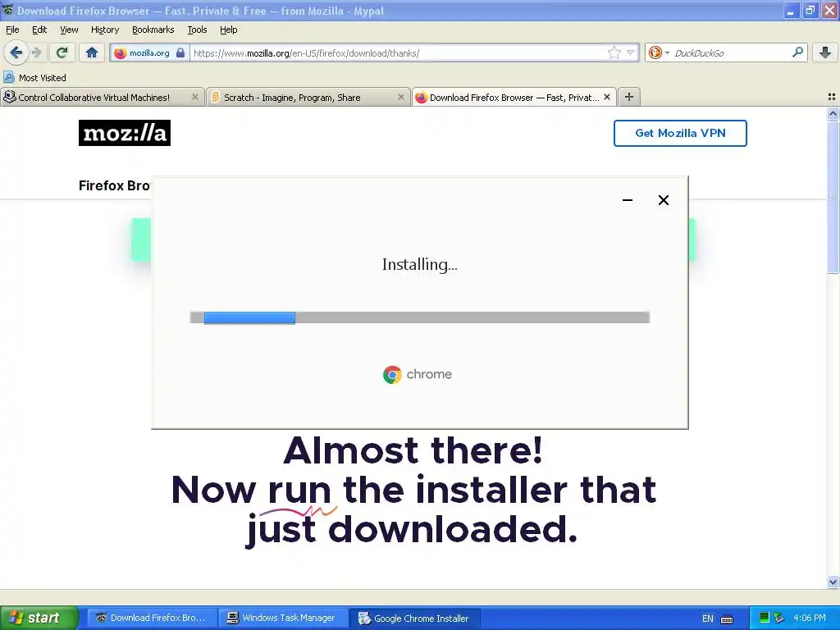Switch to Download Firefox taskbar button

[152, 618]
